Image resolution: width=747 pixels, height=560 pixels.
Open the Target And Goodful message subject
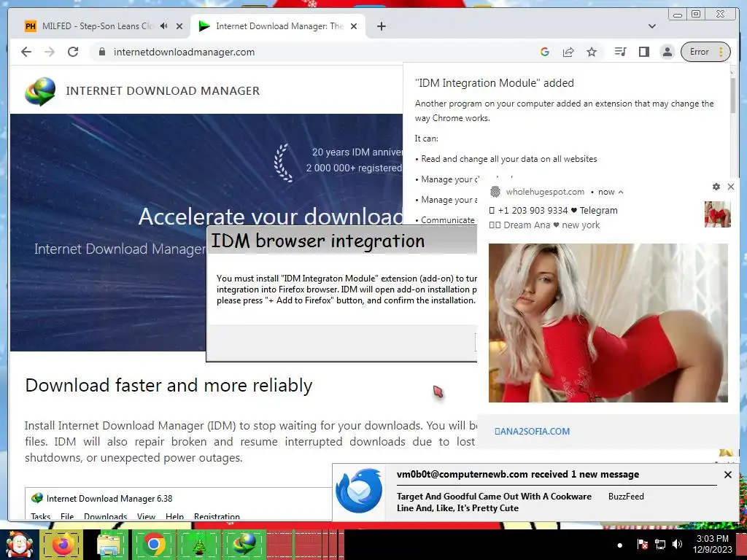click(494, 502)
